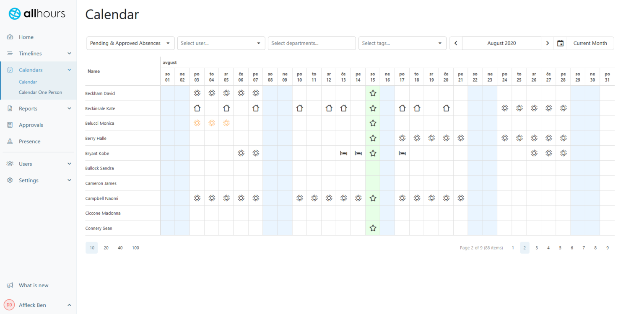
Task: Click Bryant Kobe's sick-leave bed icon on August 13
Action: [x=343, y=153]
